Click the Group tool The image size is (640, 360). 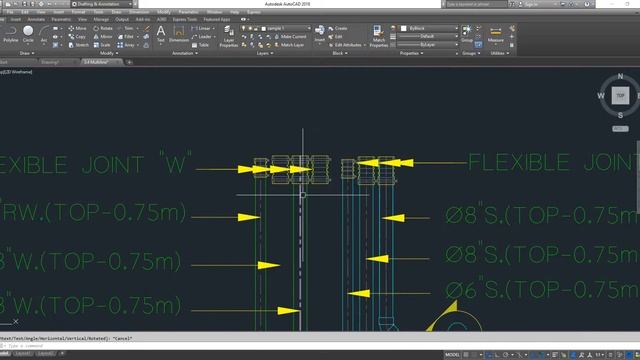(x=467, y=34)
